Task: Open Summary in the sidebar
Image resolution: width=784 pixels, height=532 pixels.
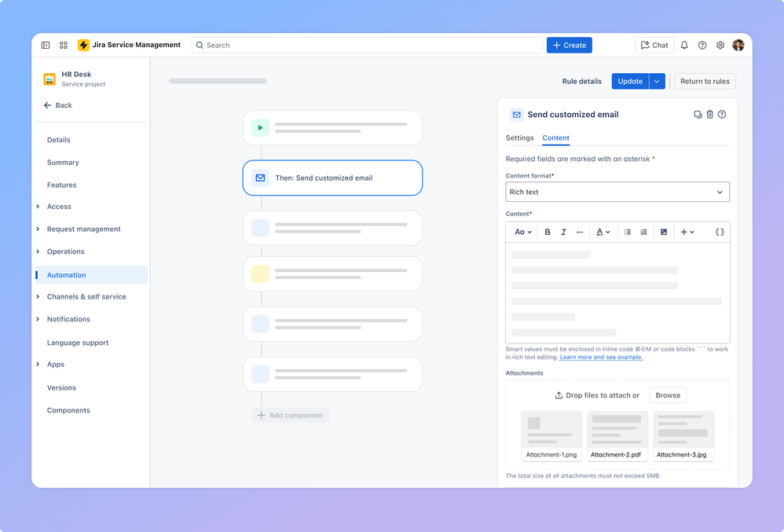Action: 63,163
